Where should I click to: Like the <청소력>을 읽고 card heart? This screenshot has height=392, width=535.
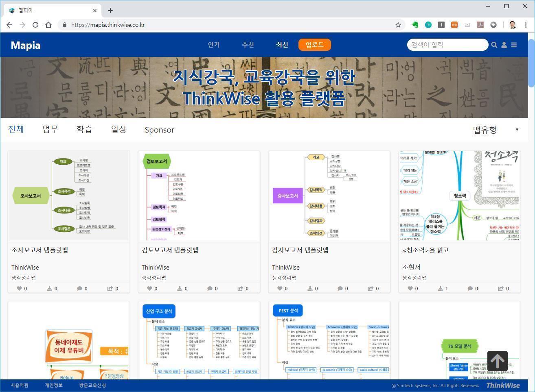[410, 288]
